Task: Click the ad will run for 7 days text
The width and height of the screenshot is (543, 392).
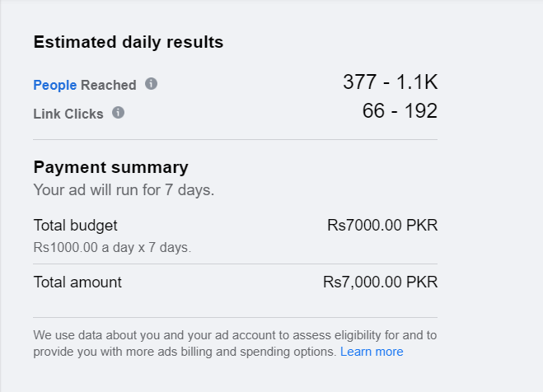Action: [124, 189]
